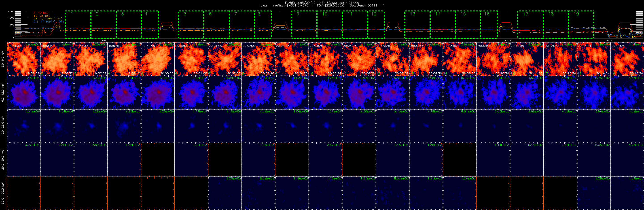Click end time '20:15:24' in 3-6 keV panel 19

pos(636,73)
